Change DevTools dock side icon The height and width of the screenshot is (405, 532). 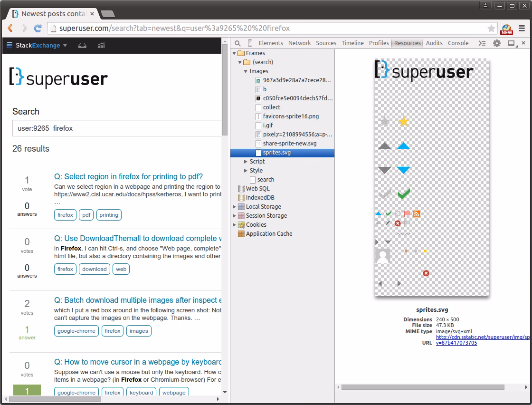click(x=511, y=43)
